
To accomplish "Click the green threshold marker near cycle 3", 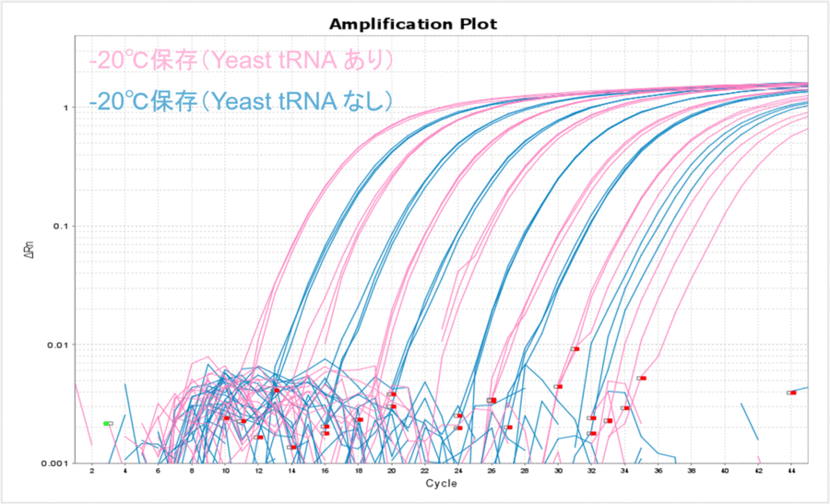I will pos(108,423).
